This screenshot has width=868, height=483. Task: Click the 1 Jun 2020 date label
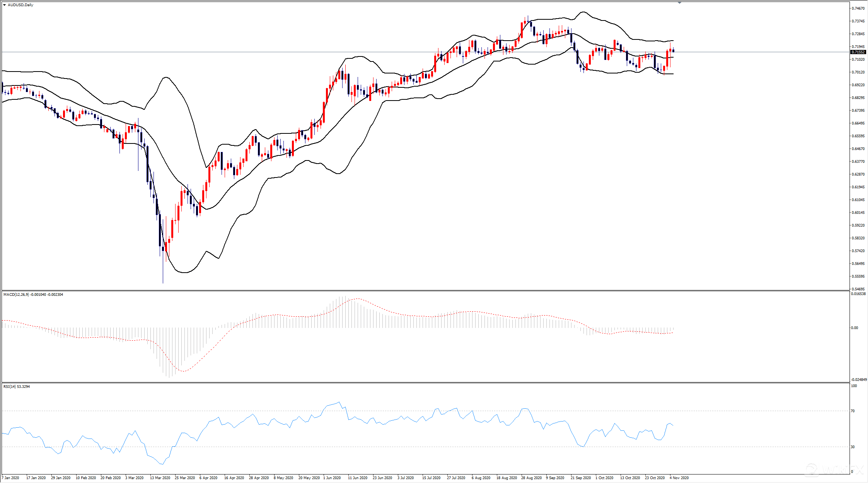(332, 478)
